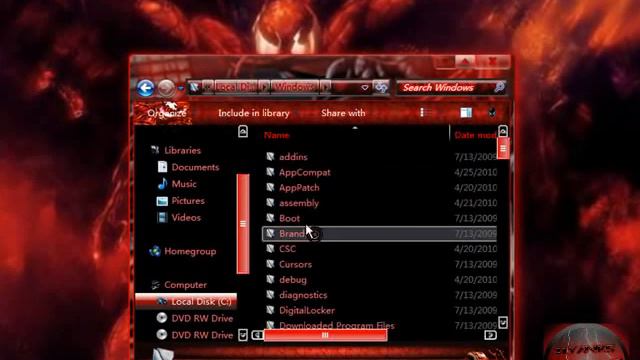Open recent locations dropdown beside Forward button
Viewport: 640px width, 360px height.
coord(181,88)
